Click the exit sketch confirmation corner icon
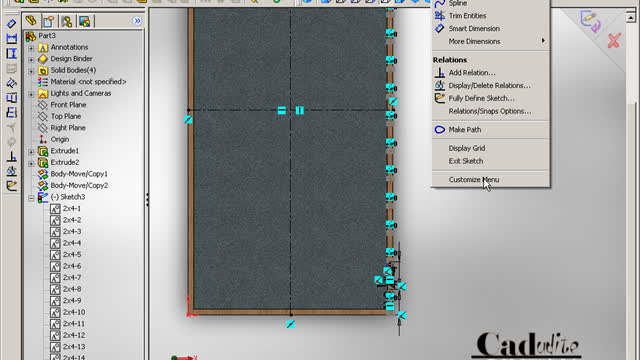The height and width of the screenshot is (360, 640). 590,21
